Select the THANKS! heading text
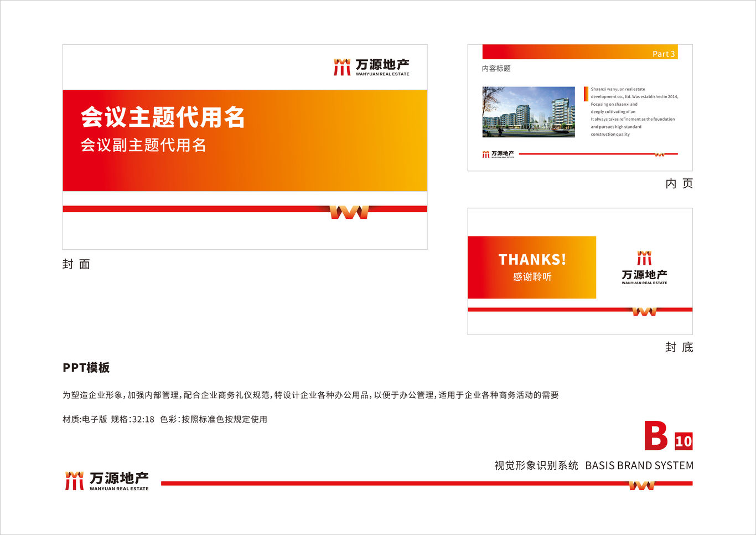This screenshot has width=756, height=535. [x=532, y=259]
